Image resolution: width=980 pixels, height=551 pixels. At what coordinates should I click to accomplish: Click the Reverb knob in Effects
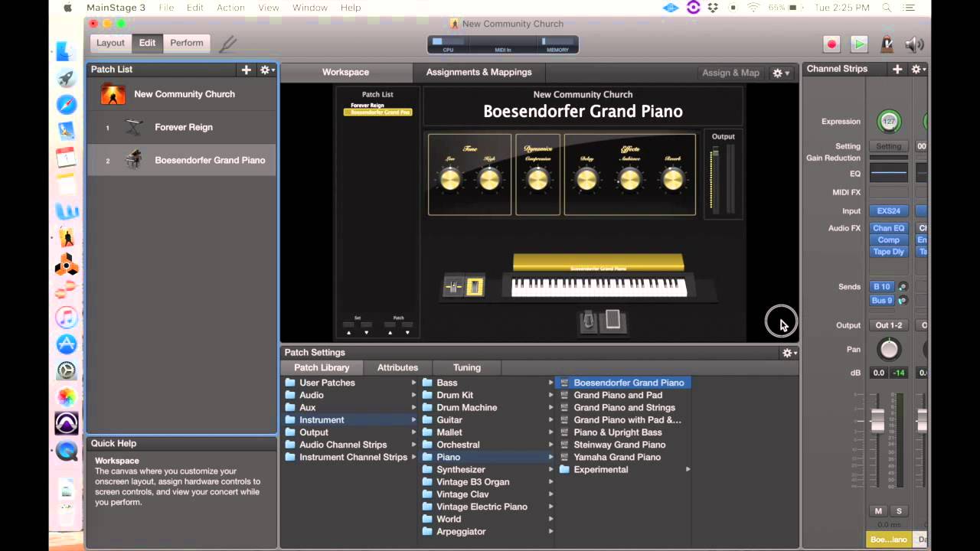[673, 180]
